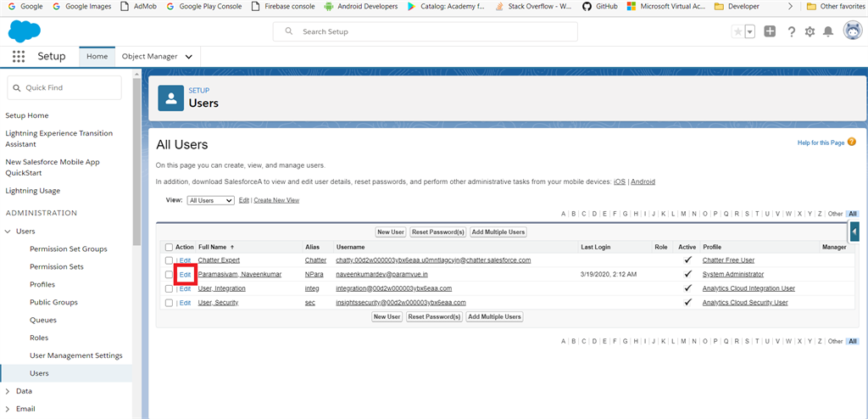The image size is (868, 419).
Task: Open the Google Images bookmark
Action: click(x=81, y=7)
